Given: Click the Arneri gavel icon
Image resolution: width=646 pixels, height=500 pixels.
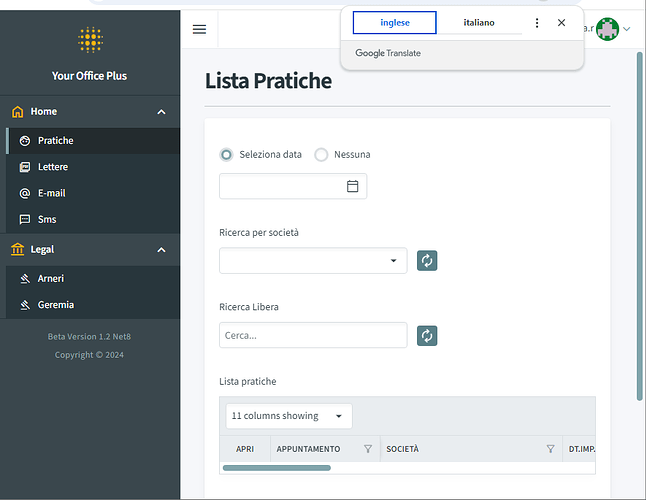Looking at the screenshot, I should pos(25,279).
